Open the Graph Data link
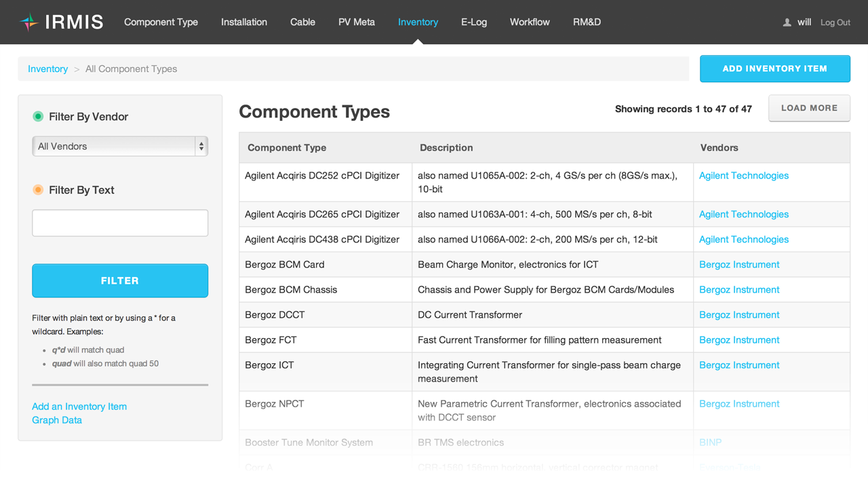 pos(57,420)
